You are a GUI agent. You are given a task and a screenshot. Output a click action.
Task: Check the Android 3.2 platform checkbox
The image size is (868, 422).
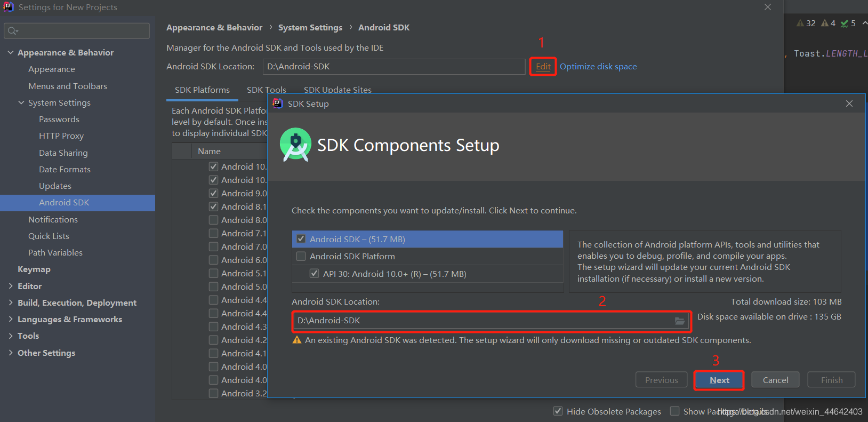point(213,393)
